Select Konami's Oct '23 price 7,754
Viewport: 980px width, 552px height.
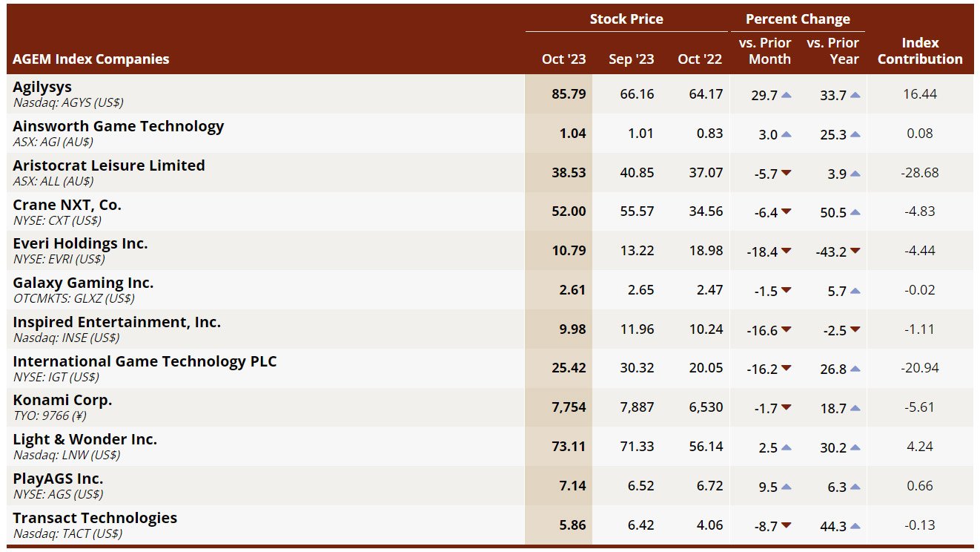coord(568,407)
